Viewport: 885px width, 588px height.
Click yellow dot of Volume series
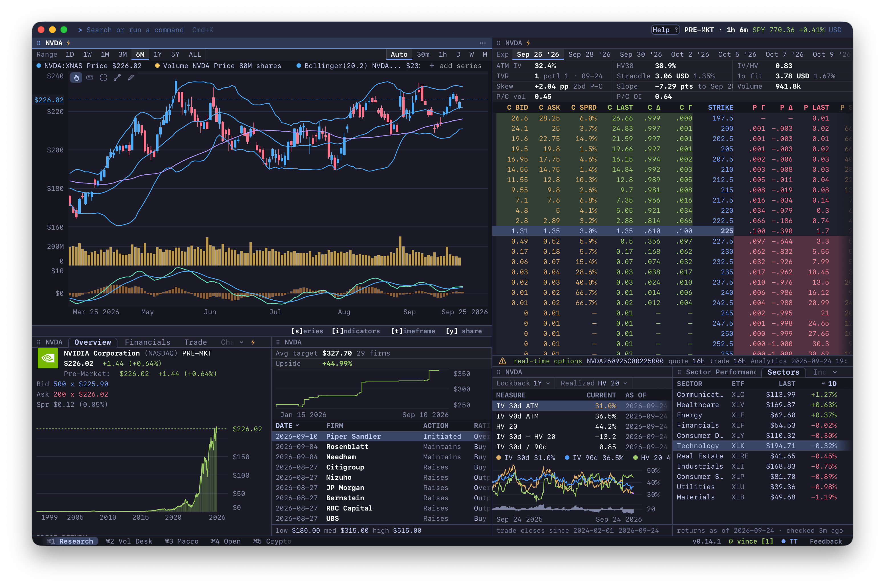(x=157, y=66)
